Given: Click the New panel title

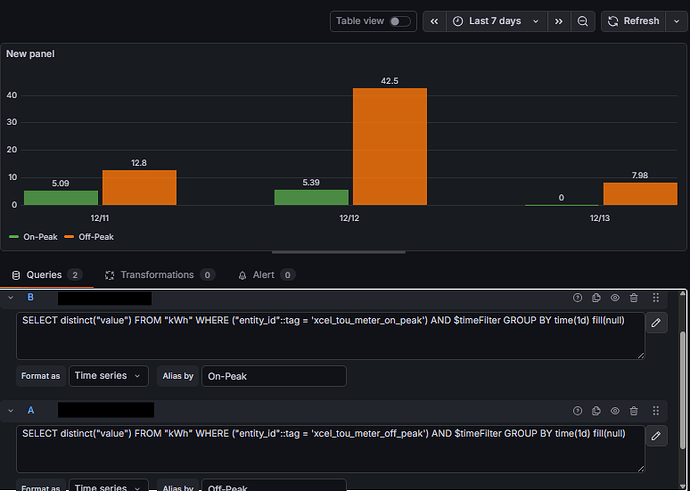Looking at the screenshot, I should click(x=30, y=54).
